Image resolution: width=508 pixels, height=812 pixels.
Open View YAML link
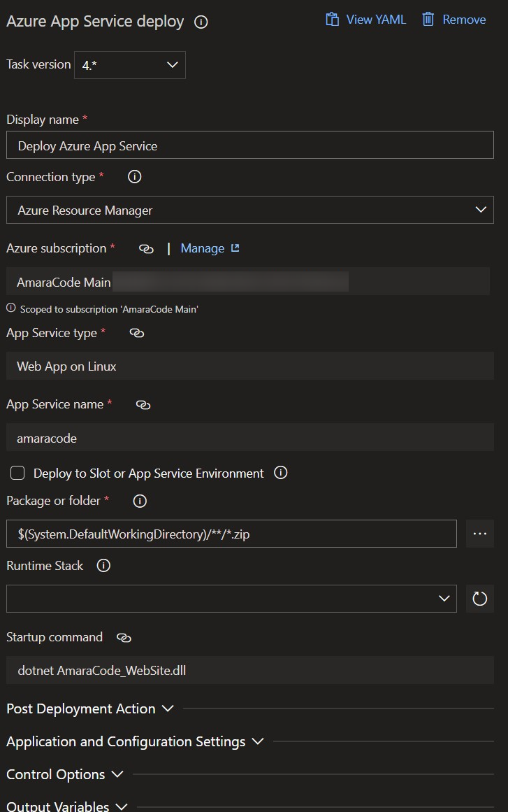(375, 20)
